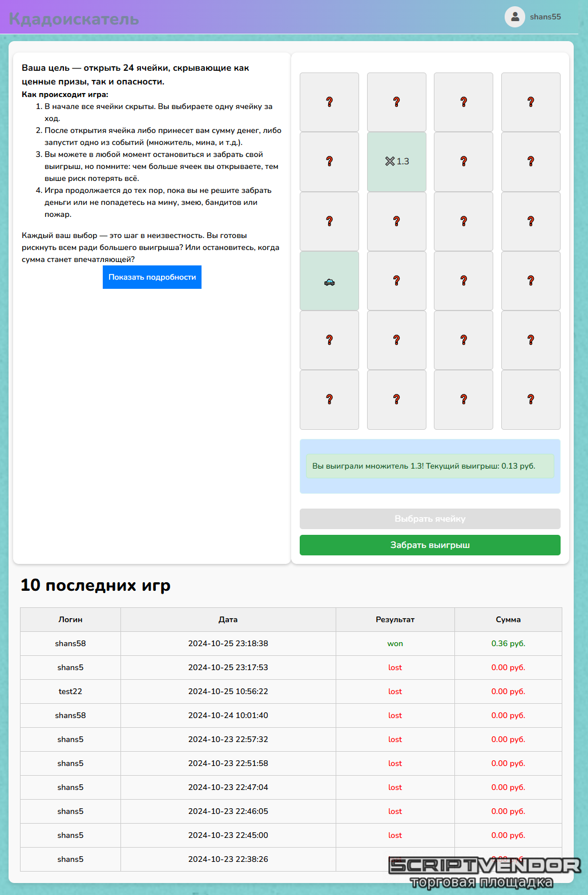Open hidden cell in fifth row, third column
The width and height of the screenshot is (588, 895).
pyautogui.click(x=464, y=340)
